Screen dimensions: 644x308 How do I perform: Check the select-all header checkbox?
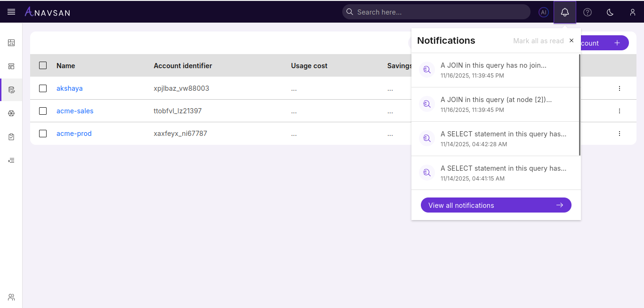[x=43, y=65]
